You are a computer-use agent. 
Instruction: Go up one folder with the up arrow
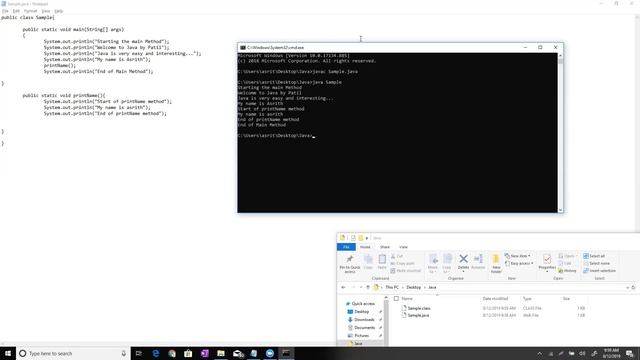(368, 287)
